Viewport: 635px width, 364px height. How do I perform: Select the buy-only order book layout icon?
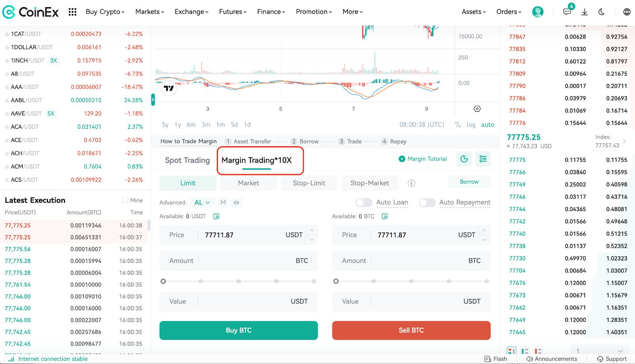click(525, 351)
